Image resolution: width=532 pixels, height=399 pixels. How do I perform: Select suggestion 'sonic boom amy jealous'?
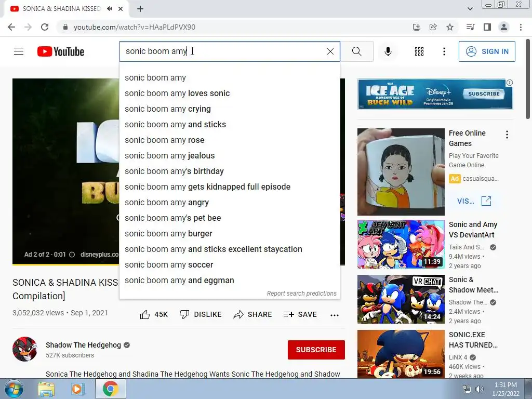point(229,156)
